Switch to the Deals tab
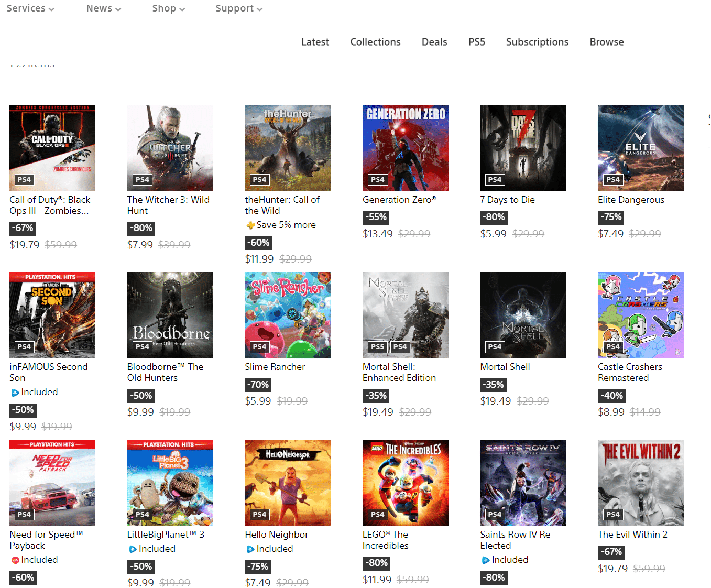 [x=434, y=42]
